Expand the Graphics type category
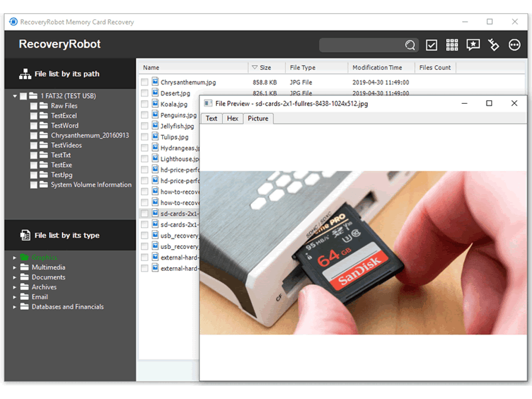Image resolution: width=532 pixels, height=399 pixels. [15, 258]
